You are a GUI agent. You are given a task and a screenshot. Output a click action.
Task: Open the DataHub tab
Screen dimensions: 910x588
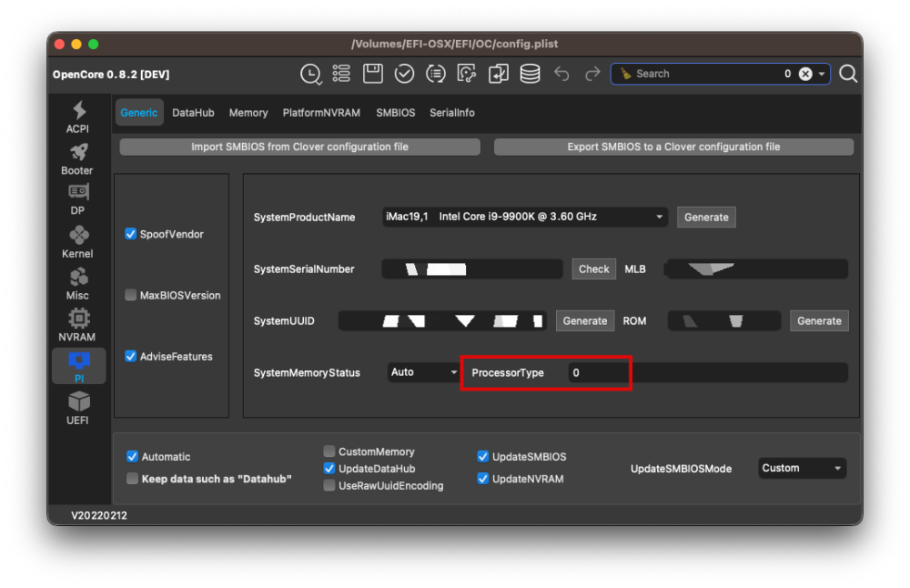point(193,113)
